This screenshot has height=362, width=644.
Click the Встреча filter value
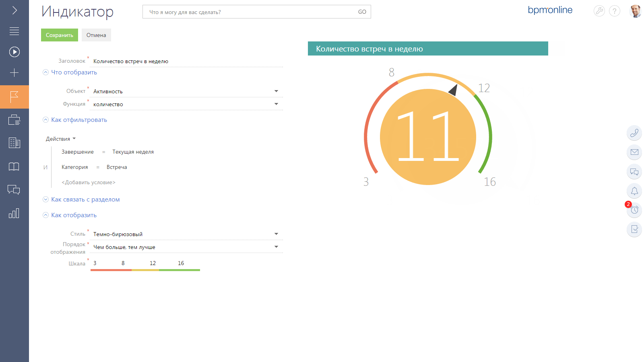117,167
